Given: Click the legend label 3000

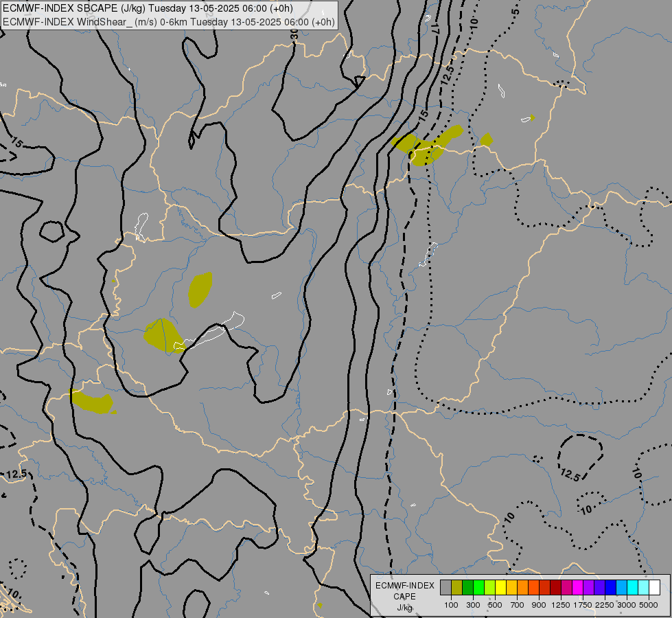Looking at the screenshot, I should [627, 605].
